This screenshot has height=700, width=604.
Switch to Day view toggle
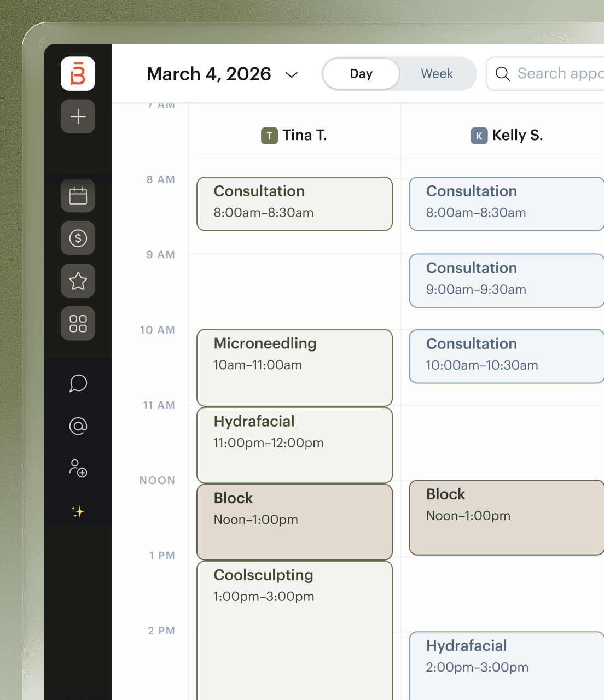[x=361, y=74]
